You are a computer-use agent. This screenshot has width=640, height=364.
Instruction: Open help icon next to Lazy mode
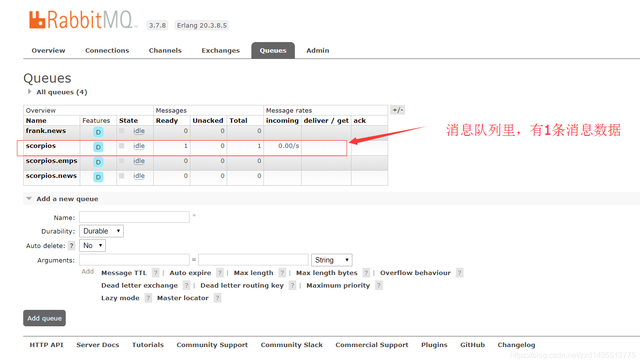[x=148, y=298]
